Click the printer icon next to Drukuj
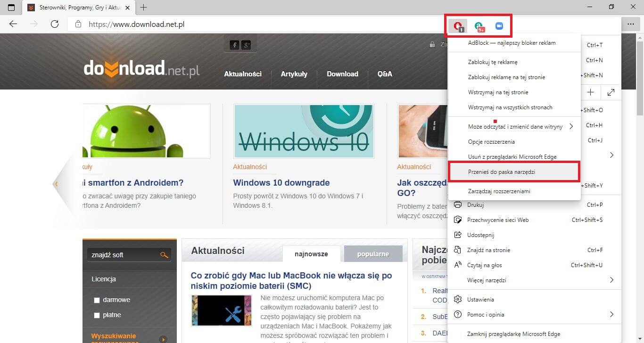Viewport: 644px width, 343px height. tap(457, 205)
